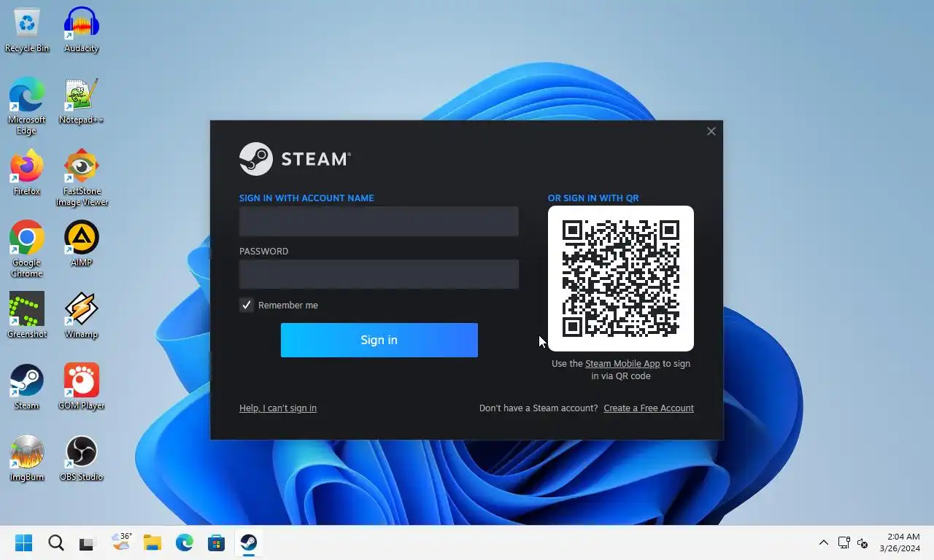Show hidden system tray icons
Screen dimensions: 934x560
823,542
